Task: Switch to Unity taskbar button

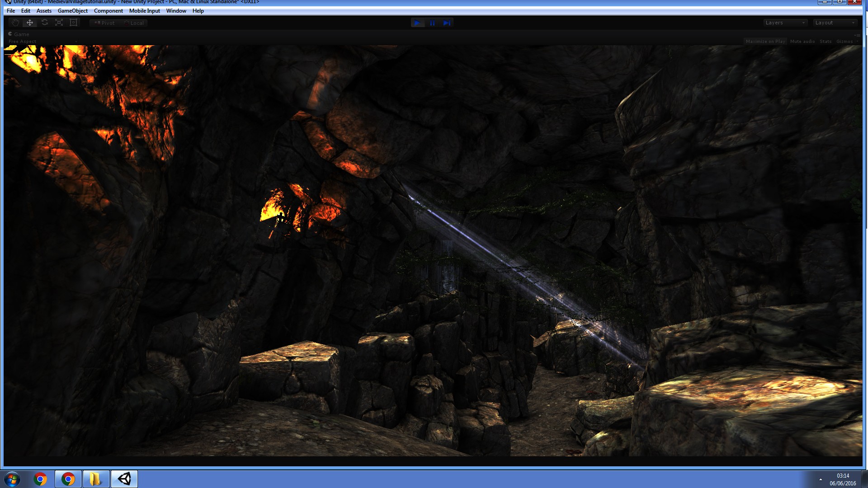Action: 124,479
